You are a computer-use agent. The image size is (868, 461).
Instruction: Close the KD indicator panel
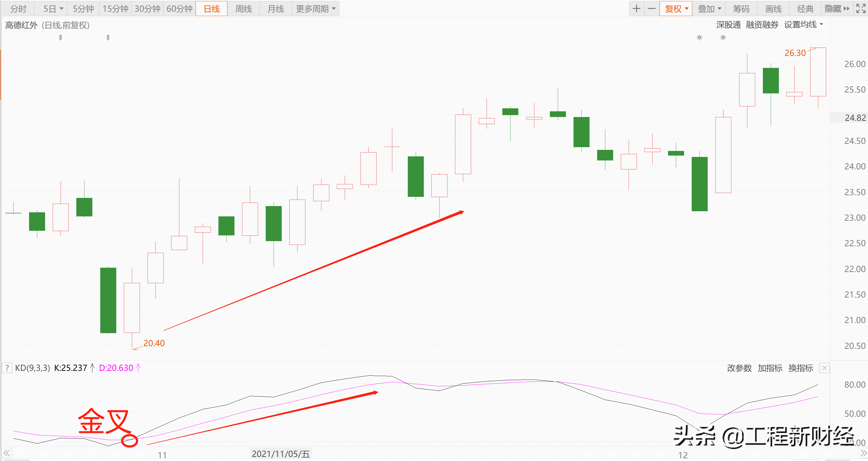click(824, 368)
